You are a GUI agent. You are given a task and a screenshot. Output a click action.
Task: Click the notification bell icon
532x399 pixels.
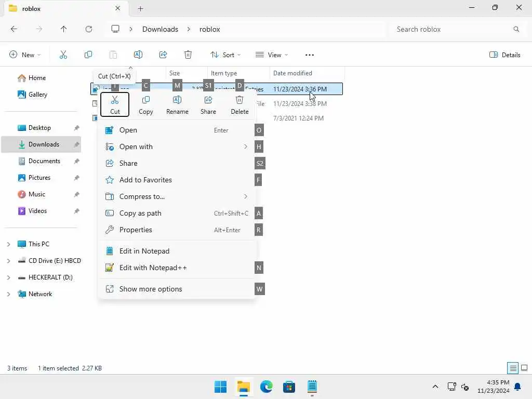tap(517, 387)
